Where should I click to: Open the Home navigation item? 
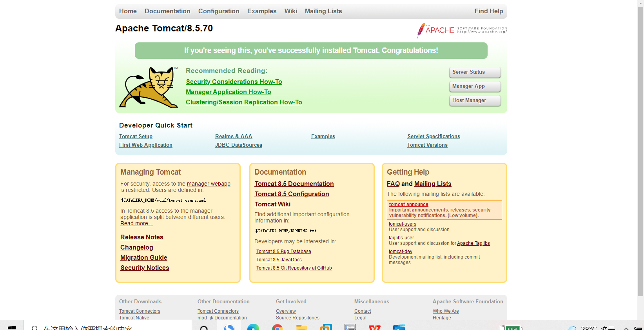click(x=128, y=11)
